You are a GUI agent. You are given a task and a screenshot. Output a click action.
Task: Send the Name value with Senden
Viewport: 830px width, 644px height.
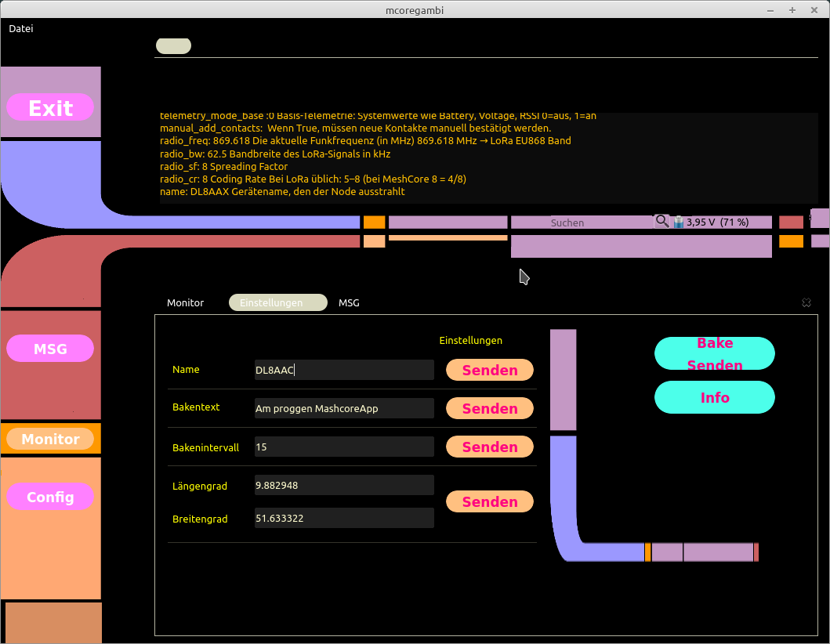pyautogui.click(x=490, y=370)
